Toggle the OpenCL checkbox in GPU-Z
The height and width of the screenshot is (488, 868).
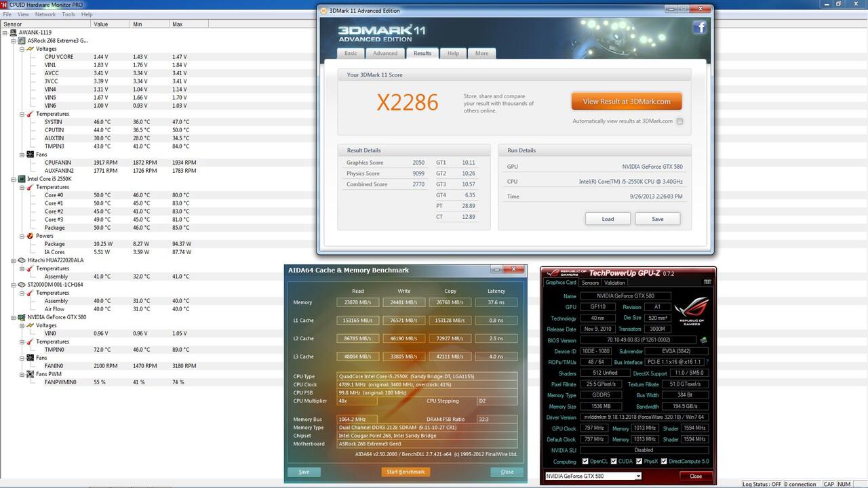[x=586, y=462]
